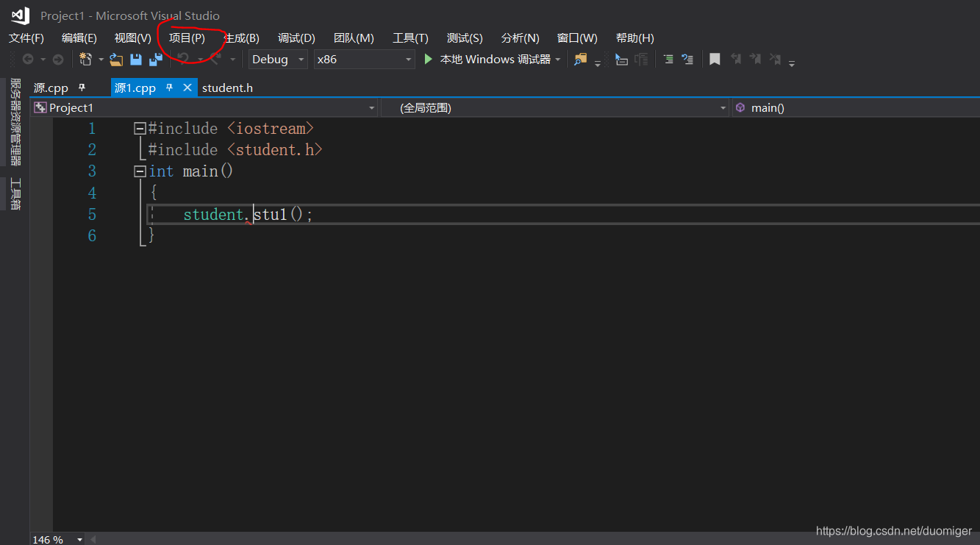Click on #include <student.h> code line
980x545 pixels.
coord(235,150)
